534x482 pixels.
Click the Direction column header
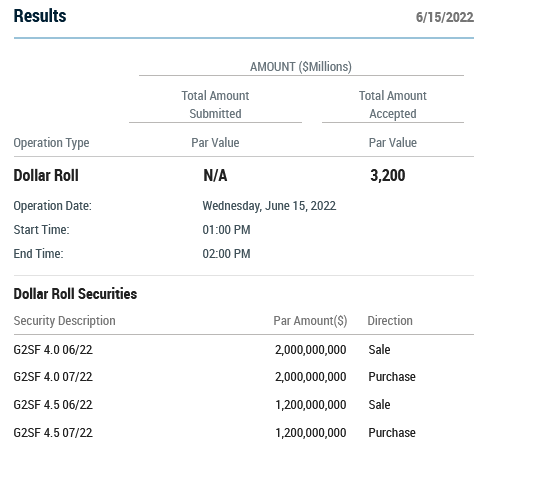tap(390, 321)
